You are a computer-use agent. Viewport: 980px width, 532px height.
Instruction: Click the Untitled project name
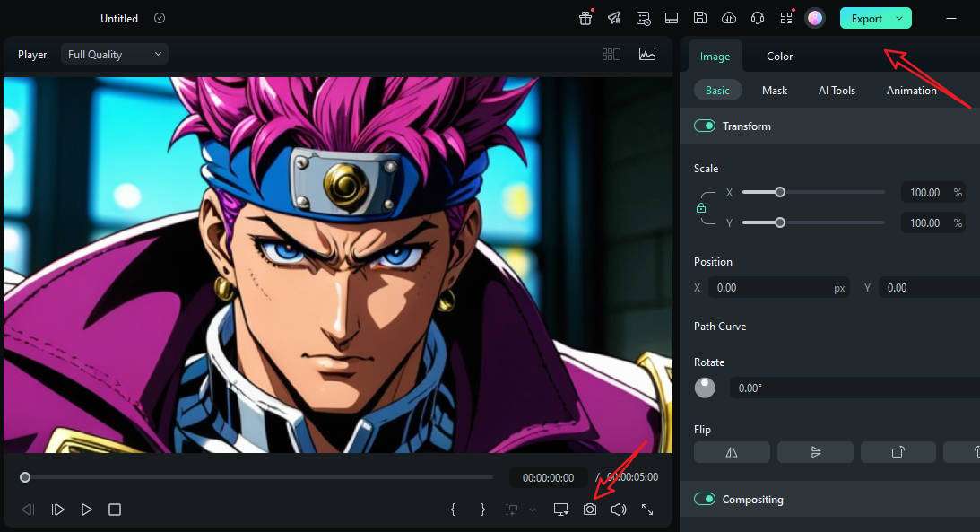point(118,18)
